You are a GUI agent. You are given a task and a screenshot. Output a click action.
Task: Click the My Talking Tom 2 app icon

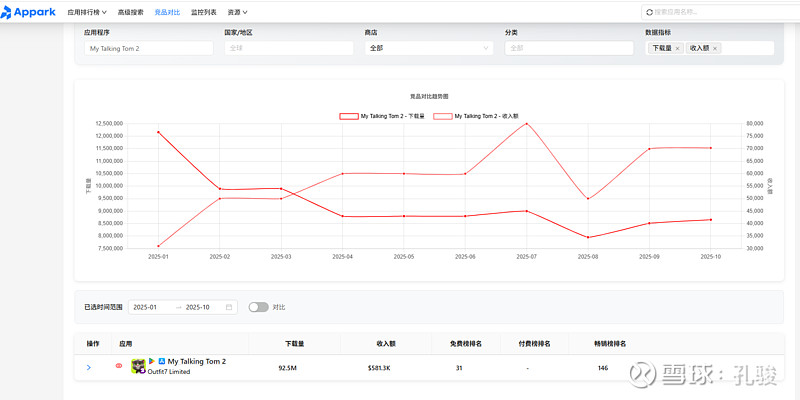coord(138,366)
